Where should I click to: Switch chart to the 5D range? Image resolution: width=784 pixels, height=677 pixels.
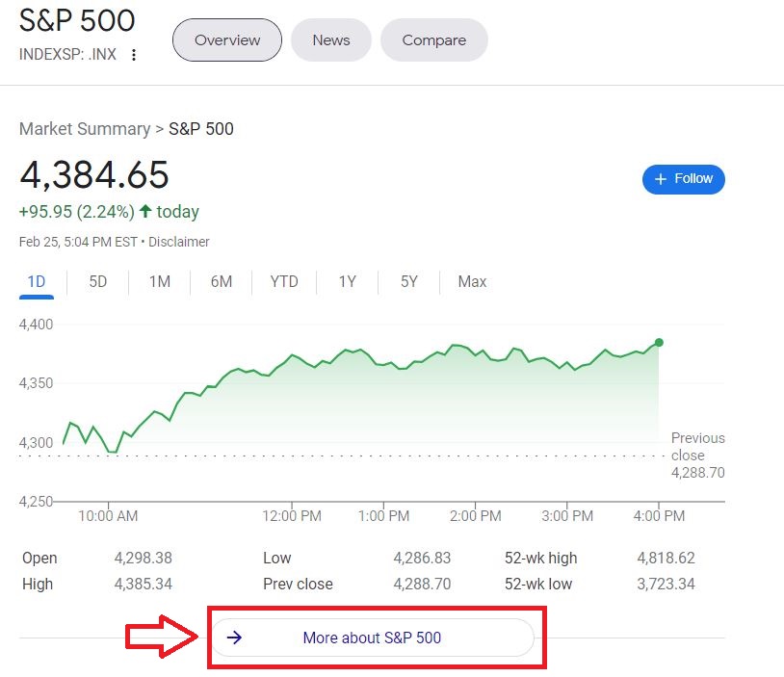(97, 281)
